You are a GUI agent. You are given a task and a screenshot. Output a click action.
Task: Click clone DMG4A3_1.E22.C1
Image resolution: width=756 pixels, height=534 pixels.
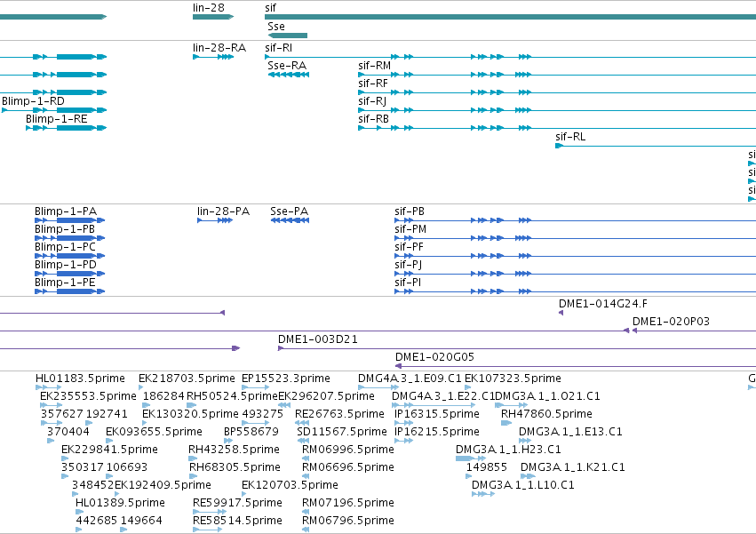tap(443, 396)
